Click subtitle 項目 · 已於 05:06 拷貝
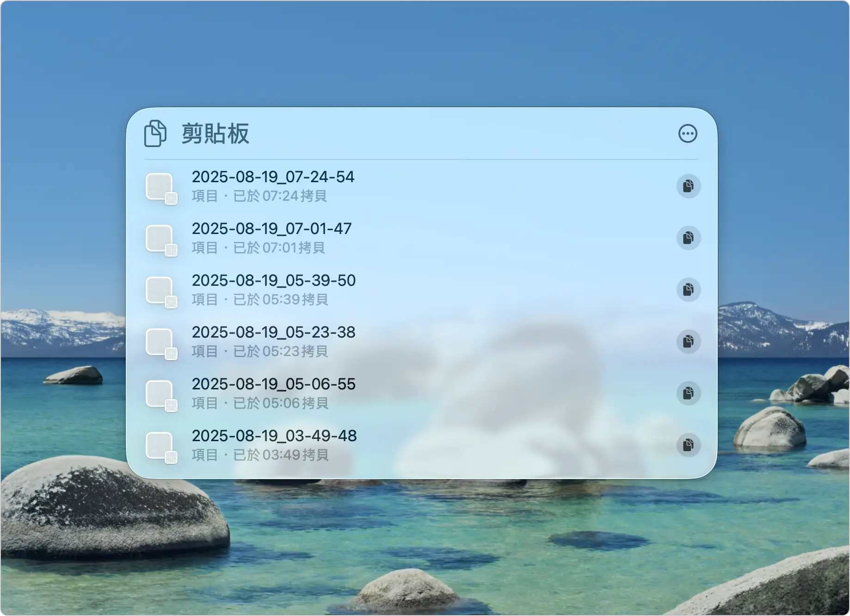The image size is (850, 616). point(260,403)
